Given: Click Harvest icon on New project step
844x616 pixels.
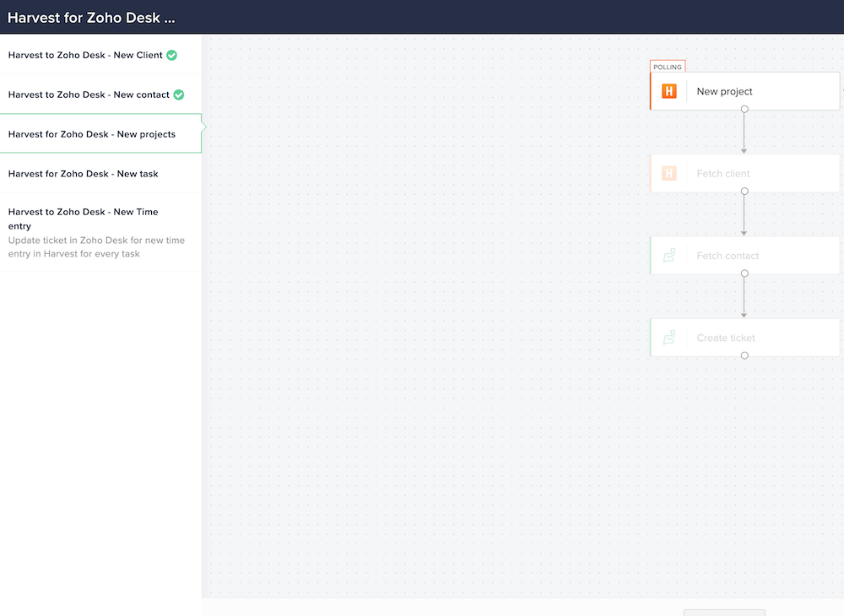Looking at the screenshot, I should pos(669,91).
